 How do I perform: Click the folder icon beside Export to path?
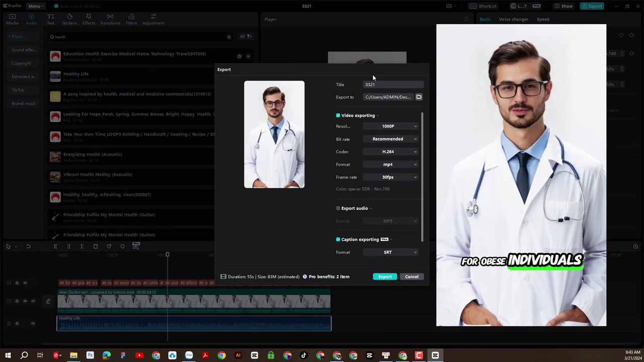(x=419, y=97)
